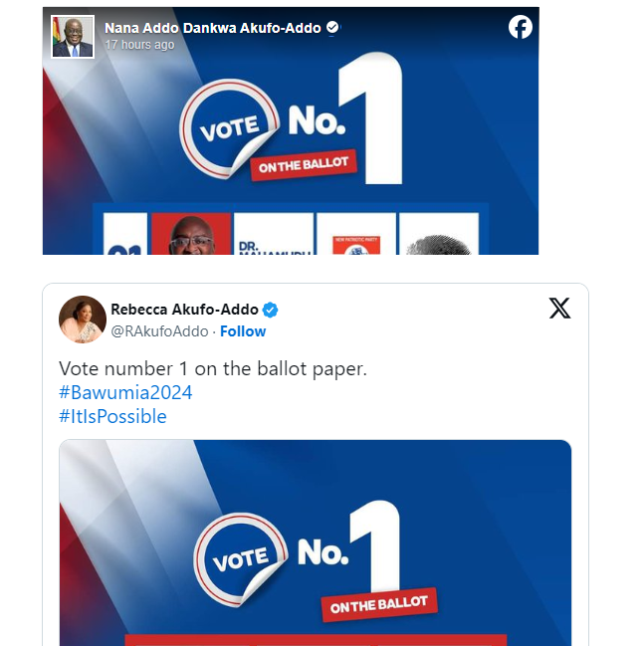Click the candidate photo in the Facebook post
The height and width of the screenshot is (646, 644).
click(x=190, y=235)
